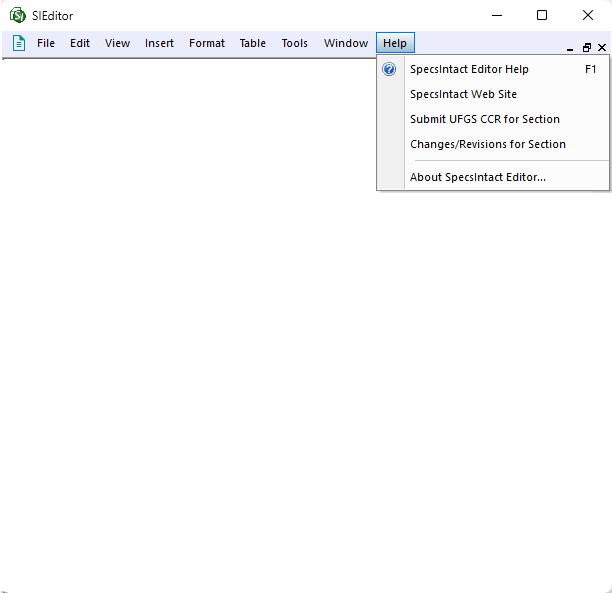Choose Changes/Revisions for Section
This screenshot has width=612, height=593.
coord(493,144)
